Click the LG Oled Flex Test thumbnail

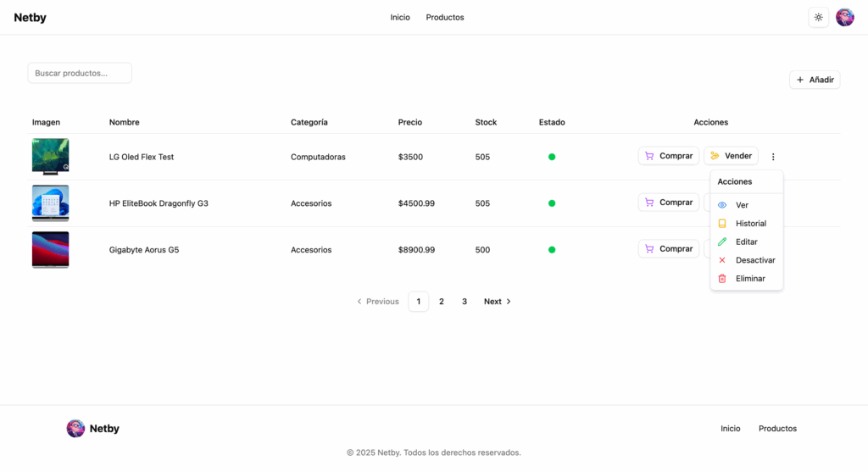pyautogui.click(x=50, y=157)
